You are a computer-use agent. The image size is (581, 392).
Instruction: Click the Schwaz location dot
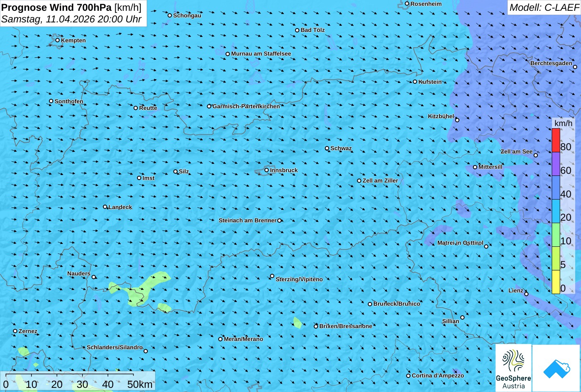(327, 148)
